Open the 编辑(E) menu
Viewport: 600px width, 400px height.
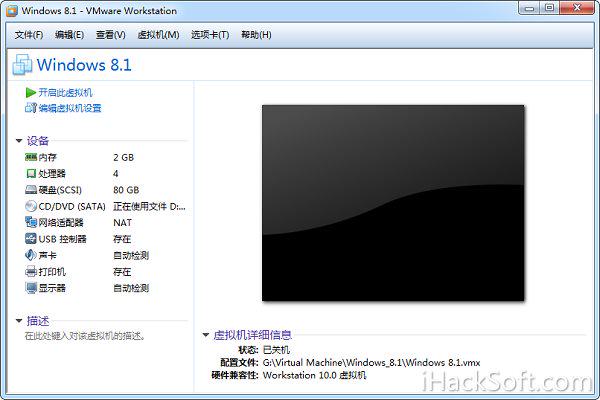69,35
